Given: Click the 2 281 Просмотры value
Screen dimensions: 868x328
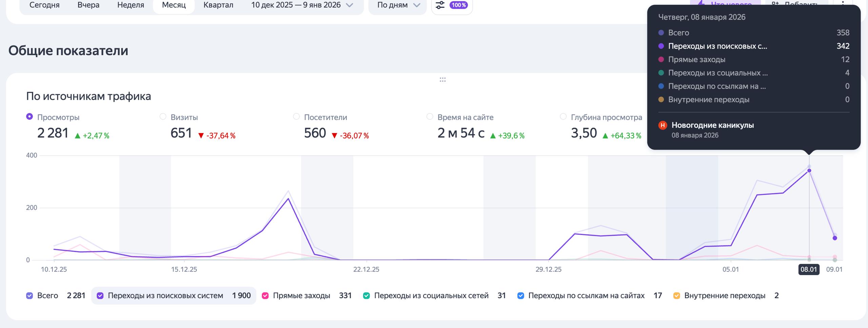Looking at the screenshot, I should point(53,133).
